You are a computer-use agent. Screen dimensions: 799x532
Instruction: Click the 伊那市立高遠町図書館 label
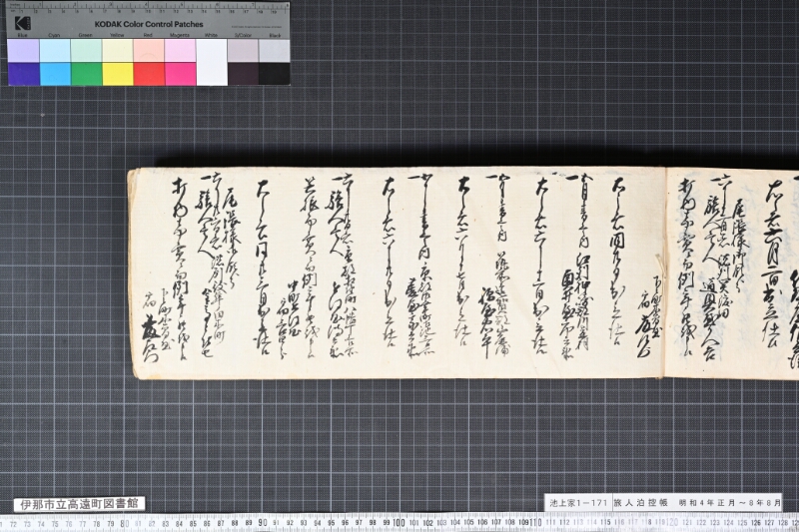click(x=79, y=504)
